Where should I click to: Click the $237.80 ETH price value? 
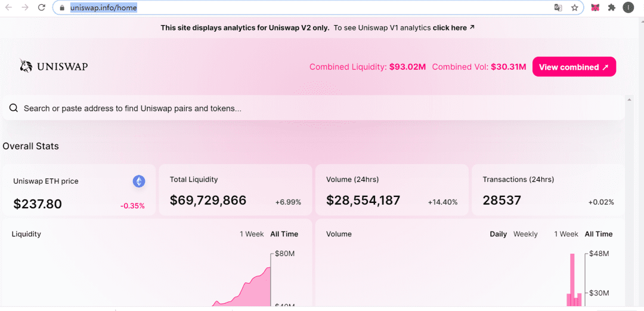click(38, 204)
